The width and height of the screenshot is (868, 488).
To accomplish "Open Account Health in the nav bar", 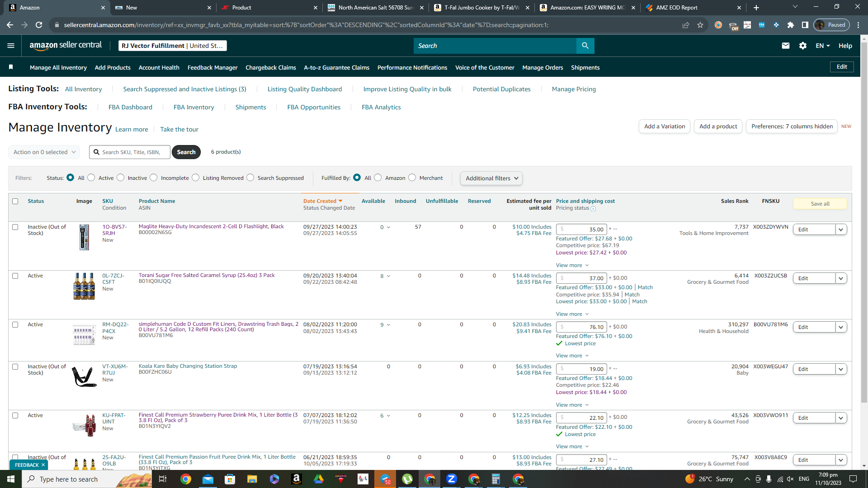I will [x=159, y=67].
